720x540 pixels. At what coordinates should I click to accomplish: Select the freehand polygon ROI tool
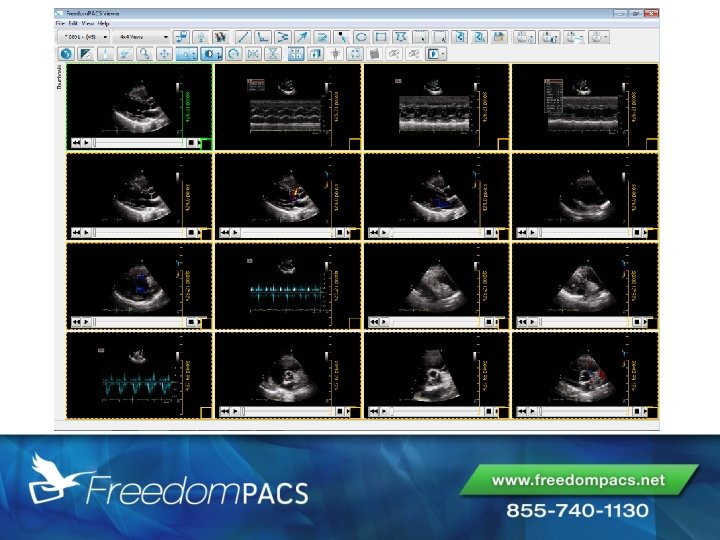pyautogui.click(x=401, y=37)
